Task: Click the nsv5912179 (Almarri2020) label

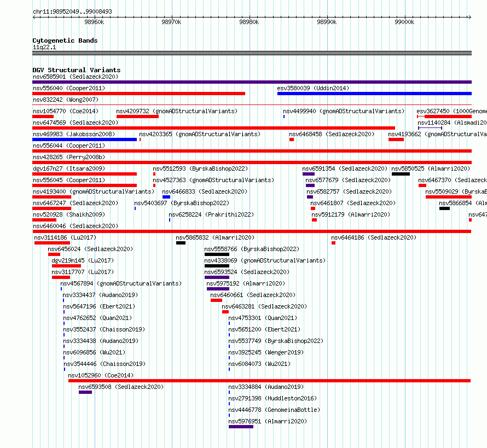Action: pyautogui.click(x=351, y=214)
